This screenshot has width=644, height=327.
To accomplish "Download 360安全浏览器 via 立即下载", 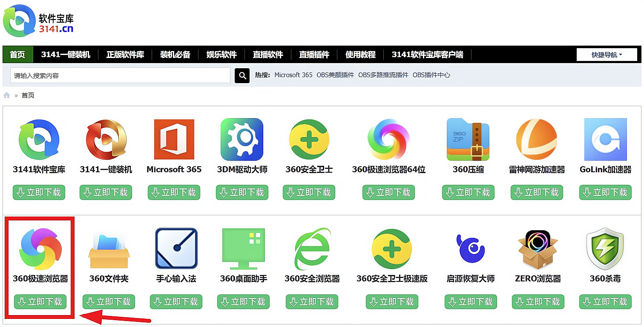I will [312, 302].
